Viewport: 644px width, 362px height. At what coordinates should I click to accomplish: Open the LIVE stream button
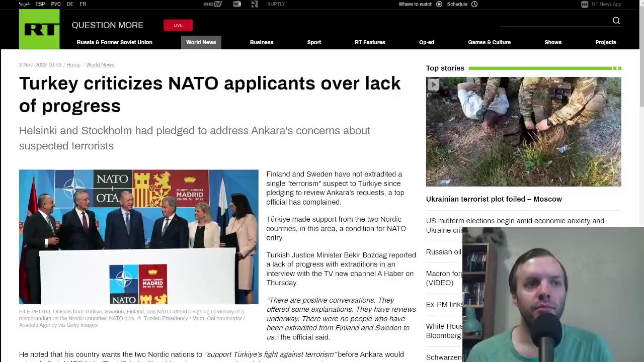(x=178, y=25)
